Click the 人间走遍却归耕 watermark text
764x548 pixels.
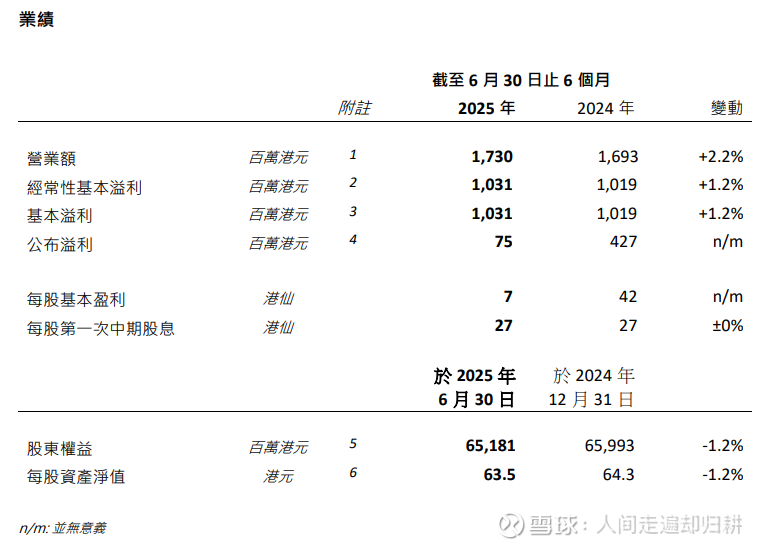[669, 525]
